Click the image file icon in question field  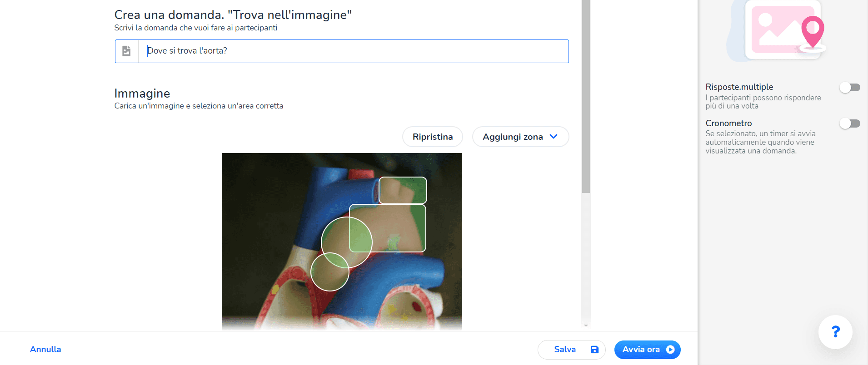click(126, 51)
